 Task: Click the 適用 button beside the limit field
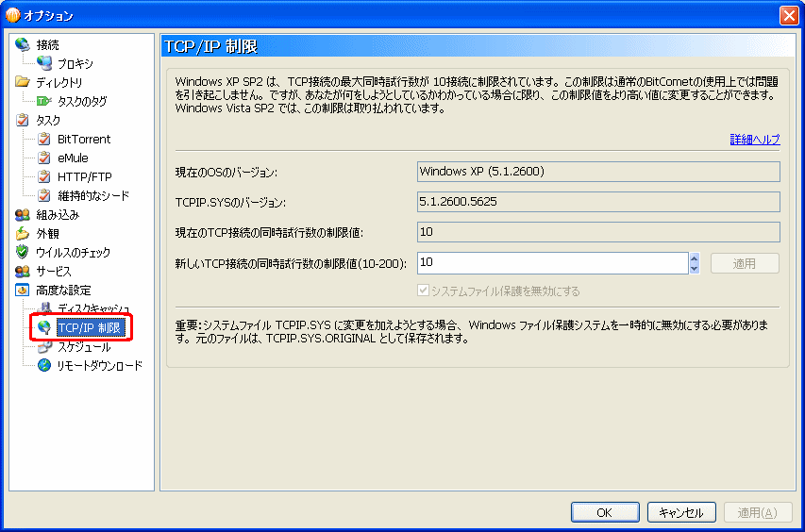pos(745,264)
